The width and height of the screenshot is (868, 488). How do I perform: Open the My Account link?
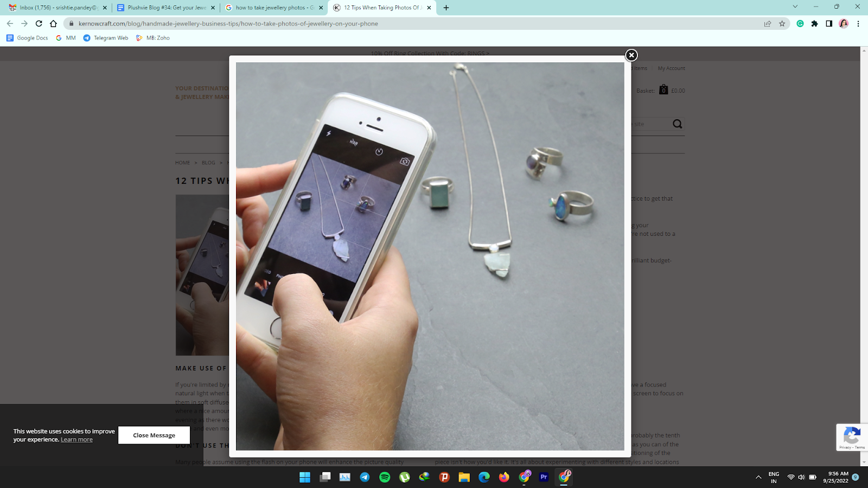[672, 68]
